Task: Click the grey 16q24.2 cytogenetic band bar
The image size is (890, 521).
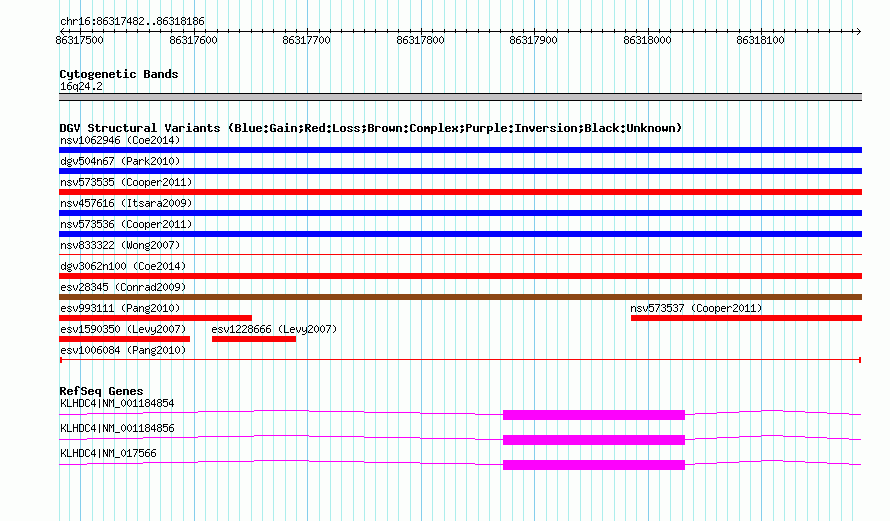Action: (x=460, y=97)
